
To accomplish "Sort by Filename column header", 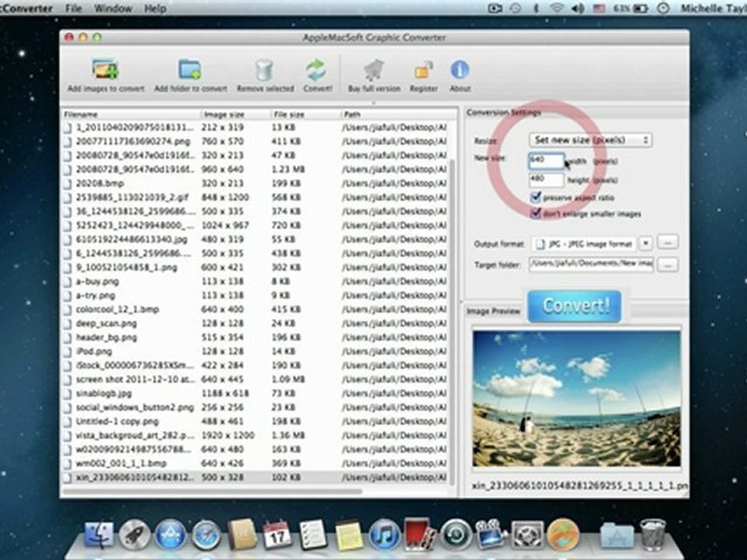I will click(x=131, y=114).
